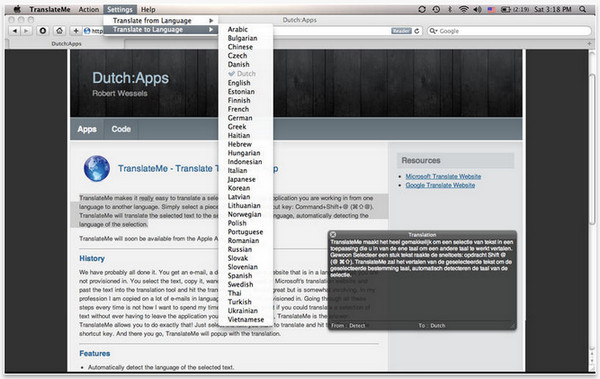600x379 pixels.
Task: Select Danish as target language
Action: [x=245, y=64]
